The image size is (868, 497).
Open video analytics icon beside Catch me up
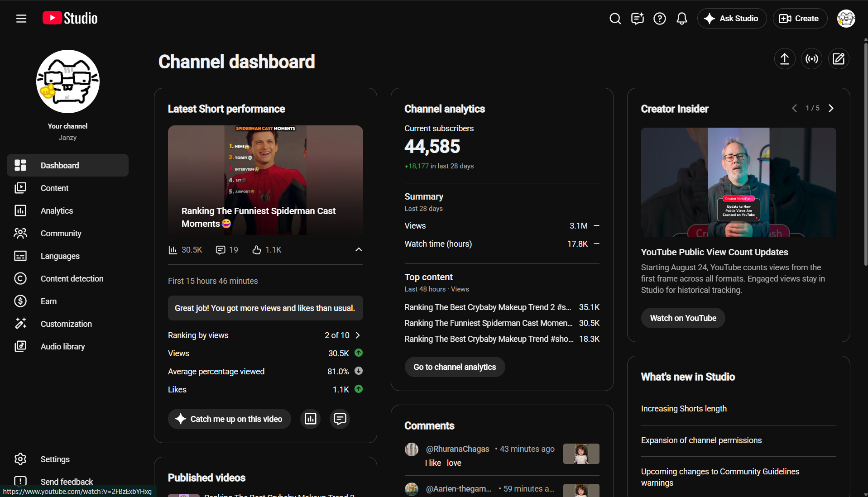coord(311,419)
